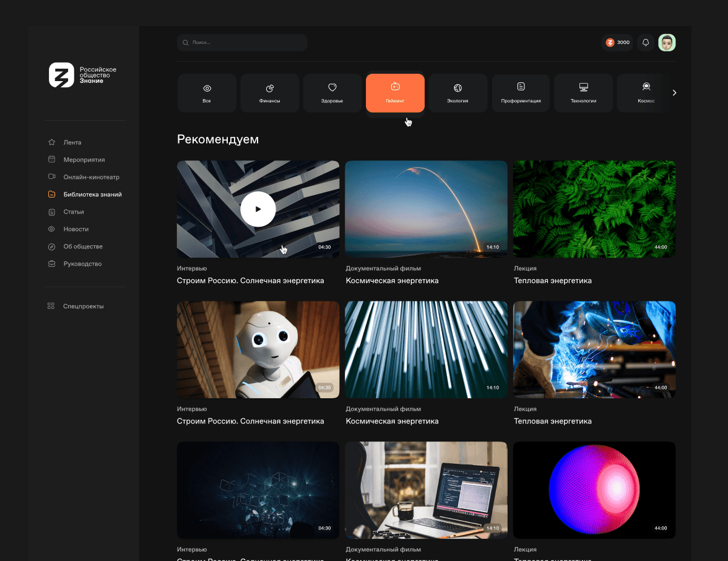Open Строим Россию title under architecture thumbnail
Image resolution: width=728 pixels, height=561 pixels.
point(250,280)
